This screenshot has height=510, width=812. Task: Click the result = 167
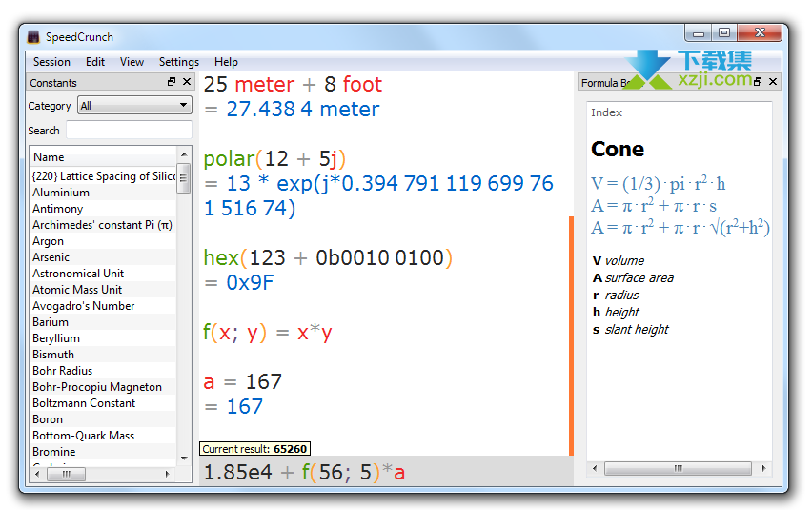click(233, 406)
